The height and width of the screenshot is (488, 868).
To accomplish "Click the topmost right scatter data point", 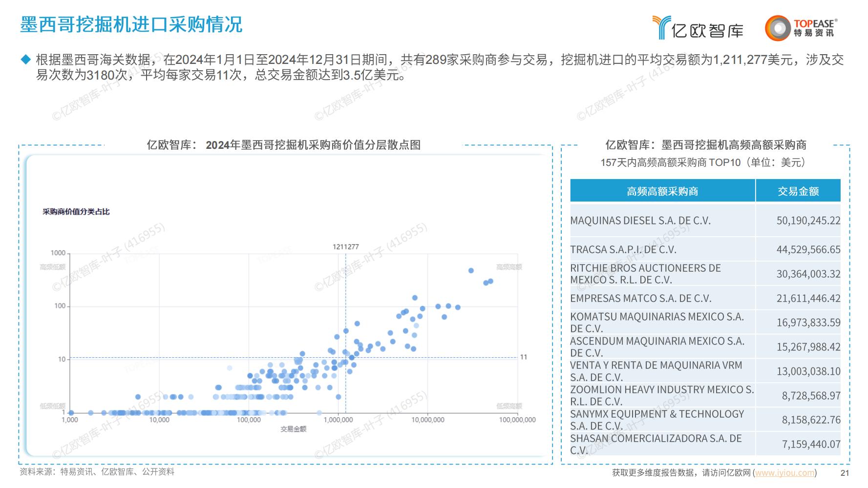I will click(471, 270).
